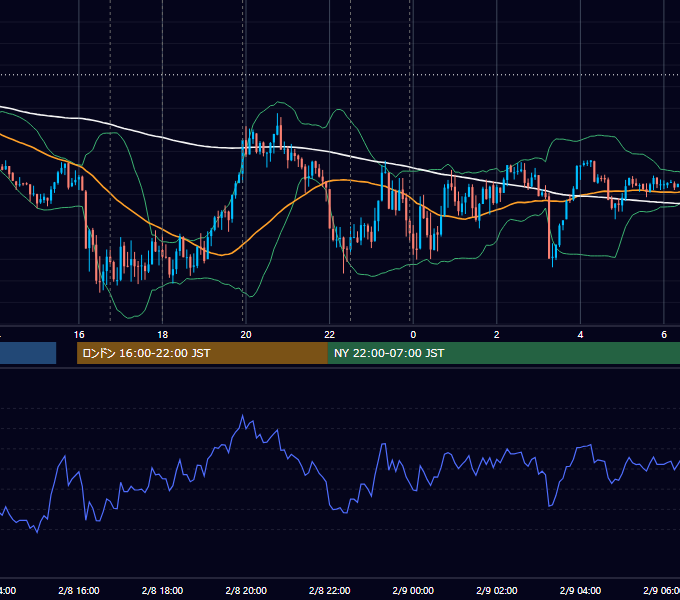Click the 2/8 18:00 date label

(163, 590)
